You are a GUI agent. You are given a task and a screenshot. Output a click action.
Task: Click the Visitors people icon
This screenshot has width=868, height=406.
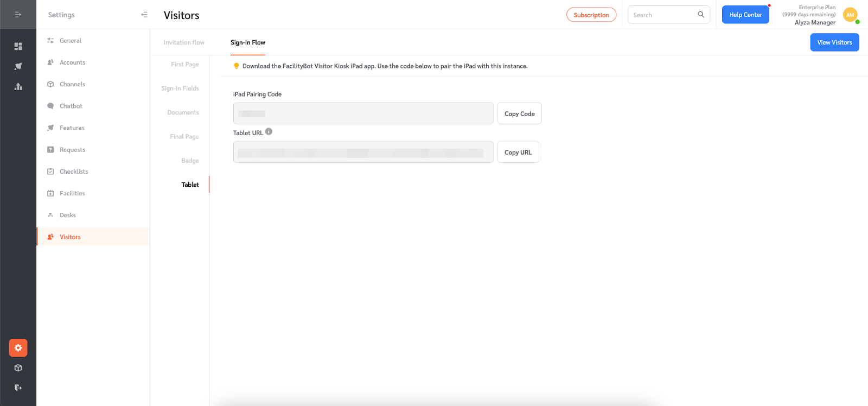click(50, 237)
